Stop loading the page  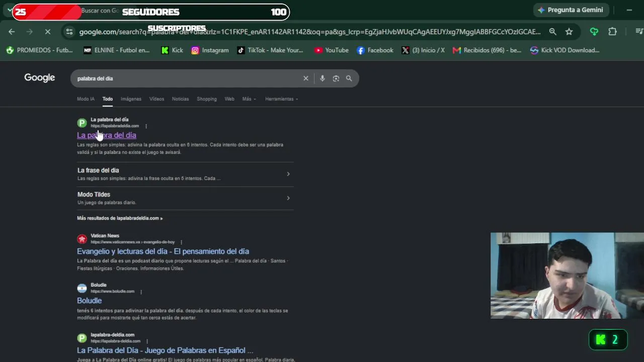47,32
